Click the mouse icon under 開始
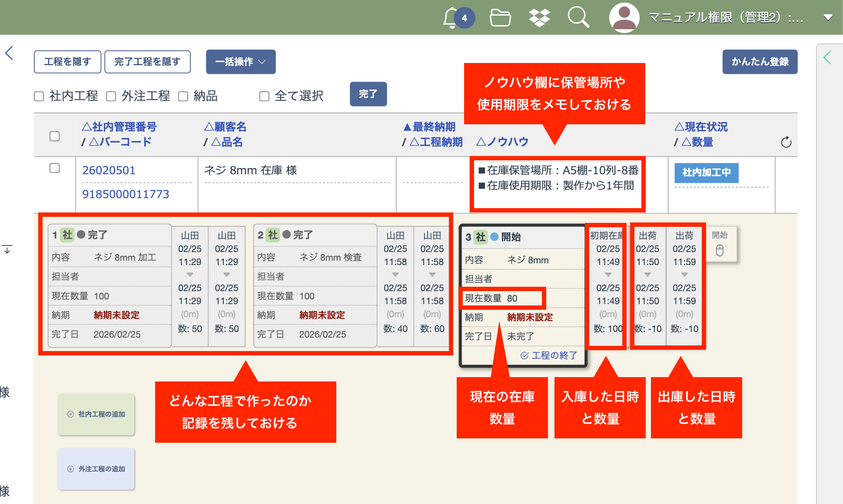843x504 pixels. point(720,250)
